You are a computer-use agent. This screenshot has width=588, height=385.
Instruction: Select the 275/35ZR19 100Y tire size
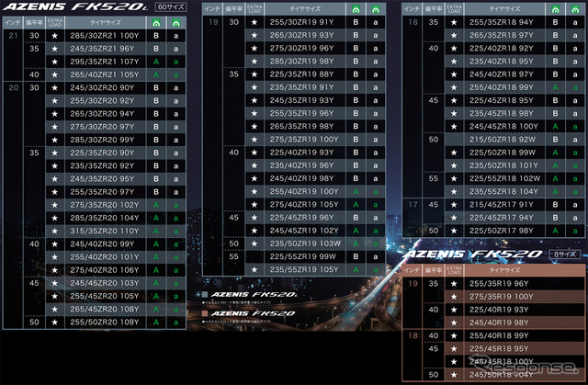pyautogui.click(x=304, y=140)
